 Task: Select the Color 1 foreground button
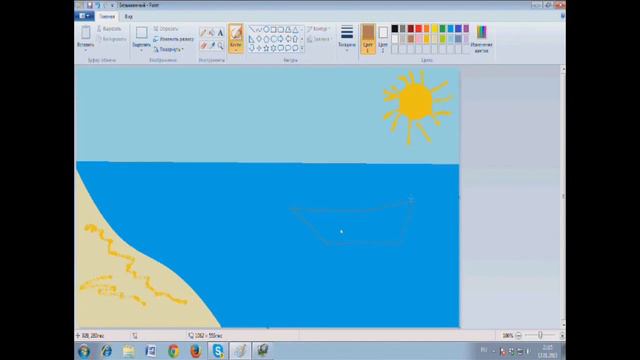368,39
